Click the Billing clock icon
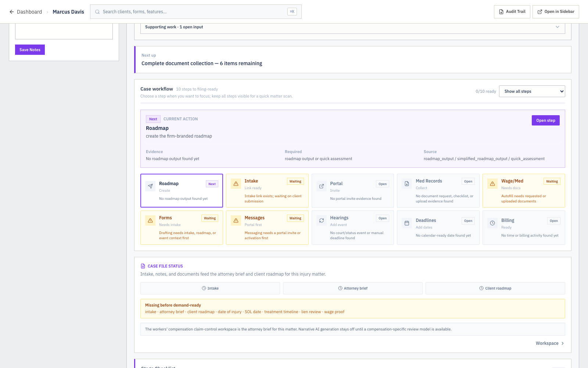This screenshot has width=588, height=368. point(492,223)
